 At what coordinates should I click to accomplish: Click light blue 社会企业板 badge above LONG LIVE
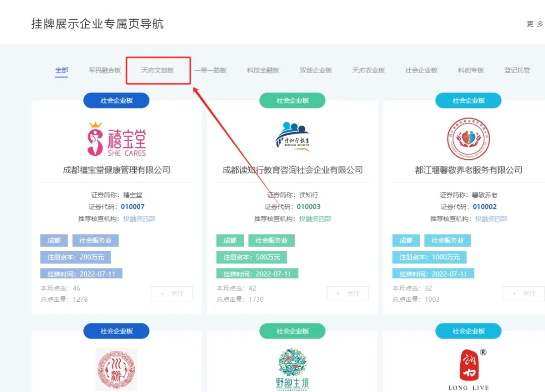click(x=468, y=331)
